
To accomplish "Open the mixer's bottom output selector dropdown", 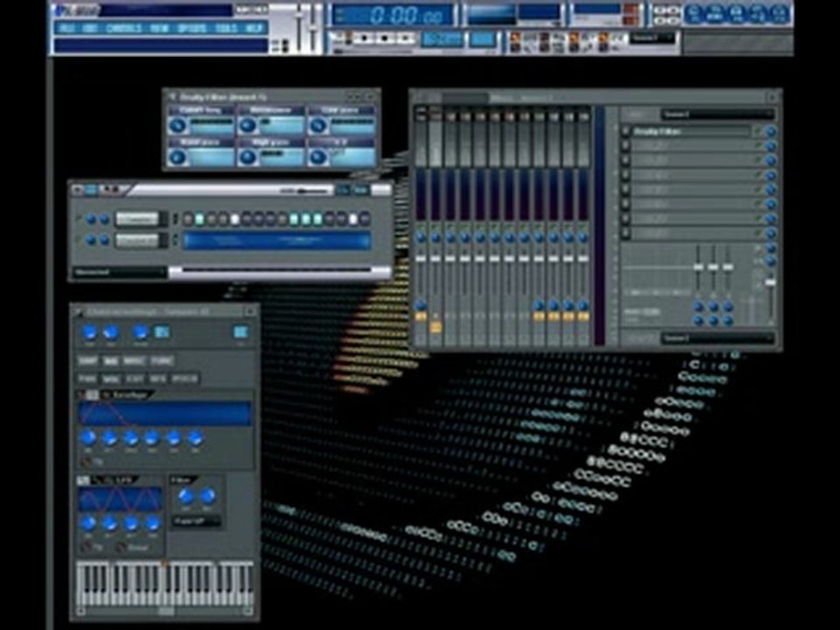I will pos(717,339).
